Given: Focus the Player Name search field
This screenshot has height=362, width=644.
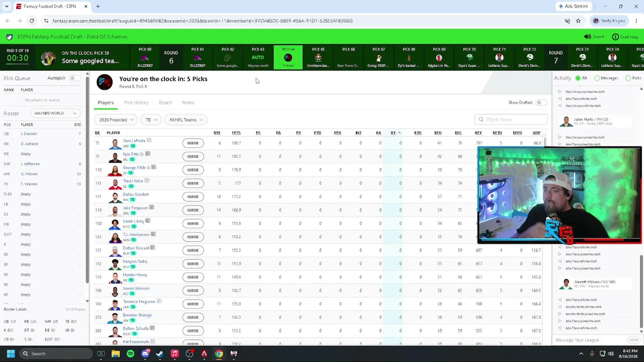Looking at the screenshot, I should coord(511,120).
